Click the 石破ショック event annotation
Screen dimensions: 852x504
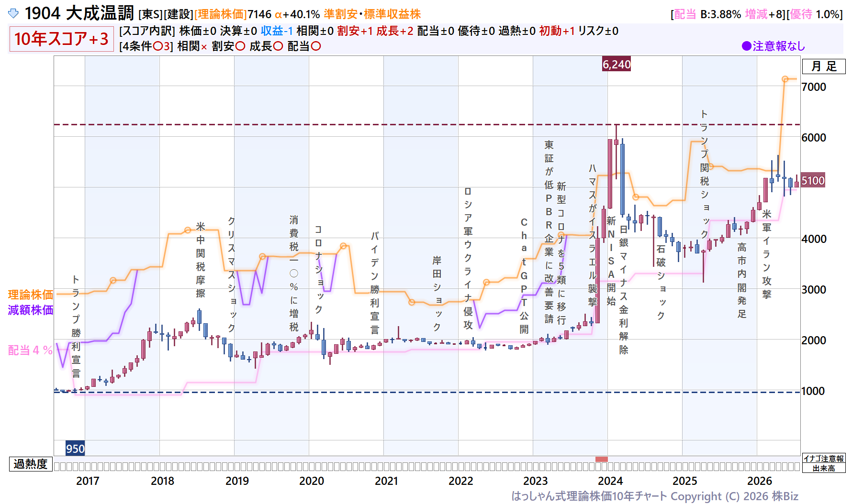pyautogui.click(x=661, y=282)
